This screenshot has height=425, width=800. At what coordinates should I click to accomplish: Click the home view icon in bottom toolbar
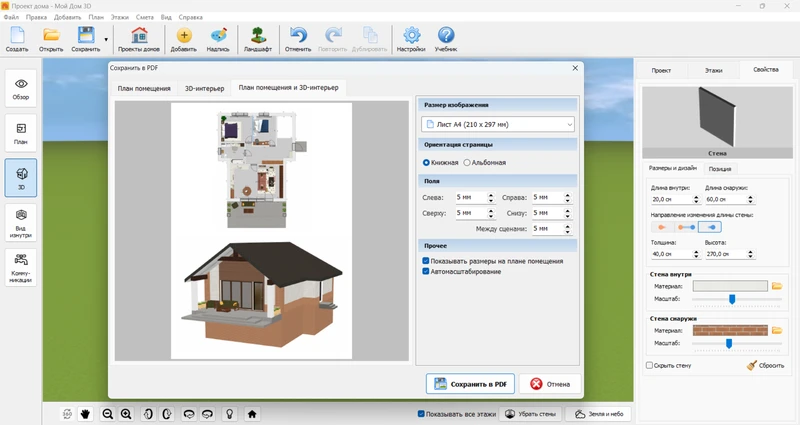(252, 413)
